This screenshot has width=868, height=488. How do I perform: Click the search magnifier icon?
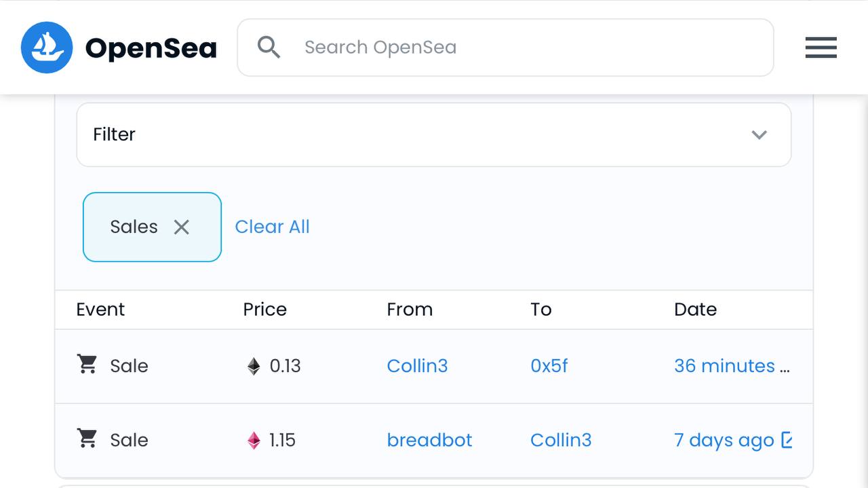coord(269,48)
